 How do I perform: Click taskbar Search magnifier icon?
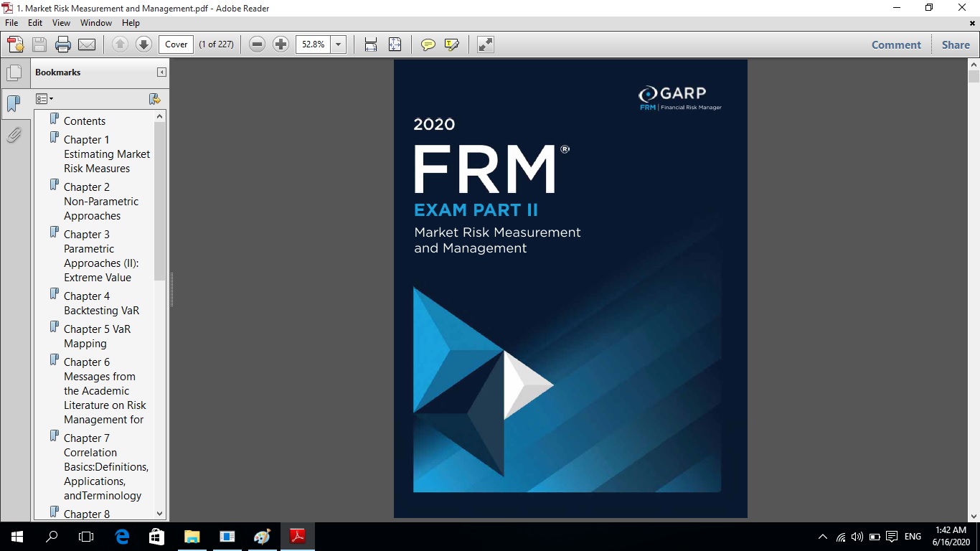[x=52, y=537]
